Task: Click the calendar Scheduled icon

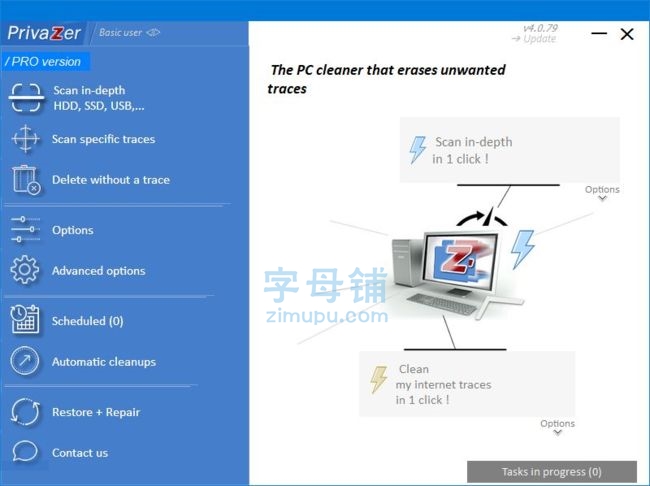Action: (25, 319)
